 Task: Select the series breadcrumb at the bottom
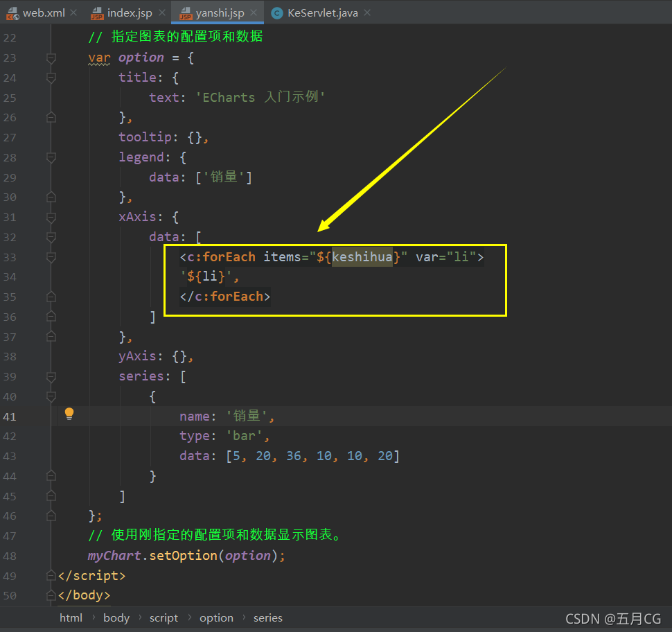pos(267,617)
